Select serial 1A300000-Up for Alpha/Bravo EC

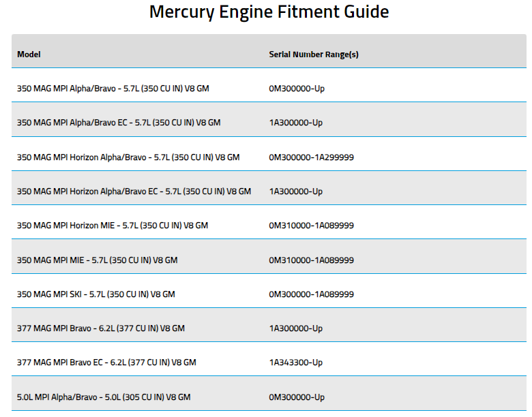296,123
